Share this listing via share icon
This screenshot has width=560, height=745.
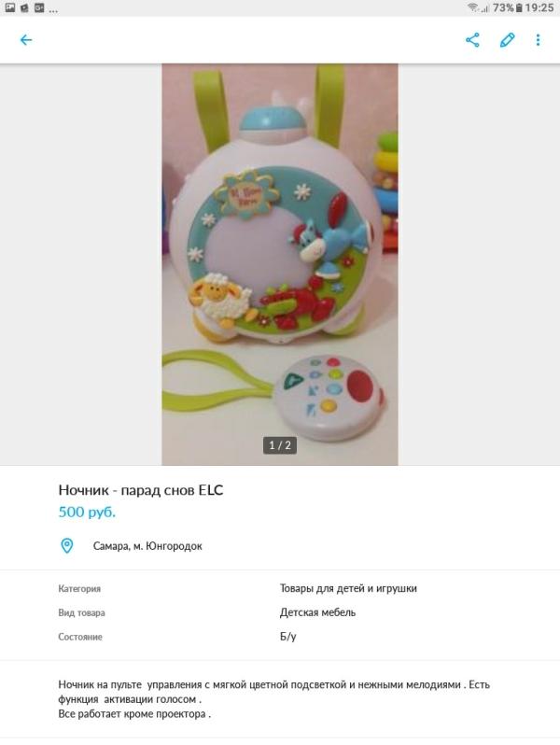472,40
